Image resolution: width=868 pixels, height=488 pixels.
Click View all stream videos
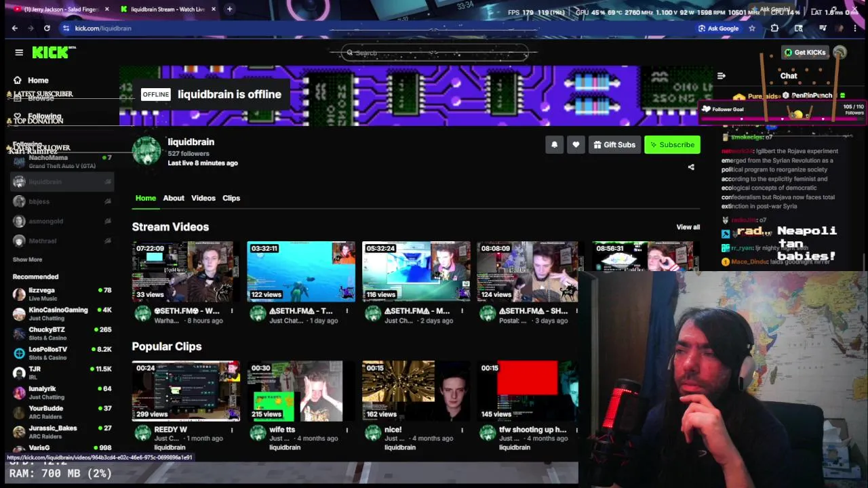688,227
